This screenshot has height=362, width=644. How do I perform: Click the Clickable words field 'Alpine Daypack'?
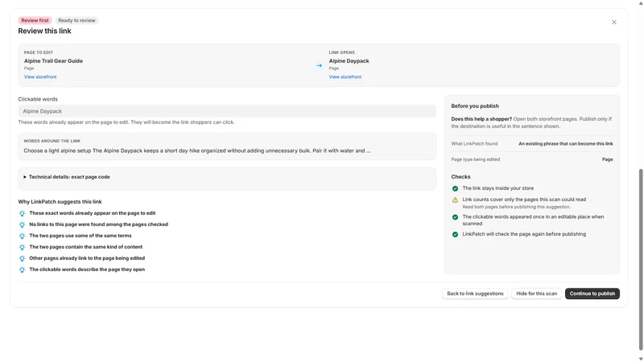click(x=227, y=111)
